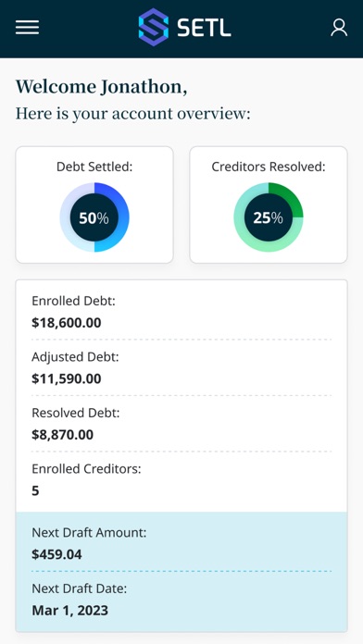Click the 25% center label

tap(268, 218)
